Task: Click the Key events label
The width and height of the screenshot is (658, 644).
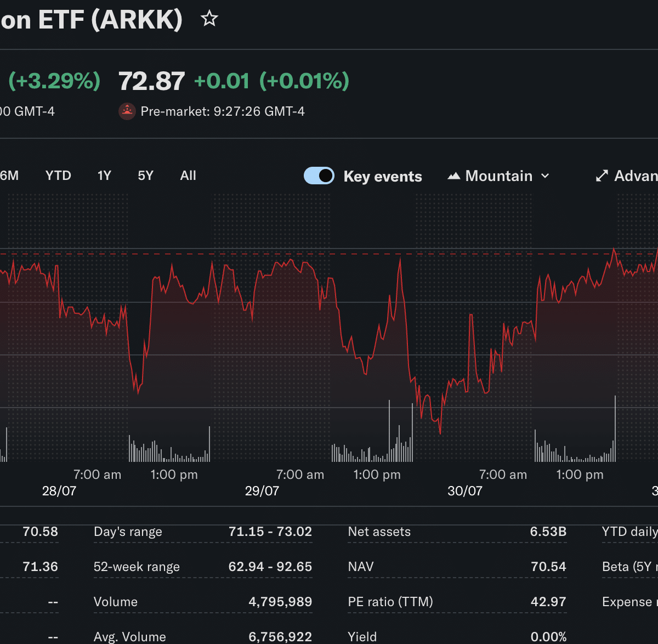Action: [383, 177]
